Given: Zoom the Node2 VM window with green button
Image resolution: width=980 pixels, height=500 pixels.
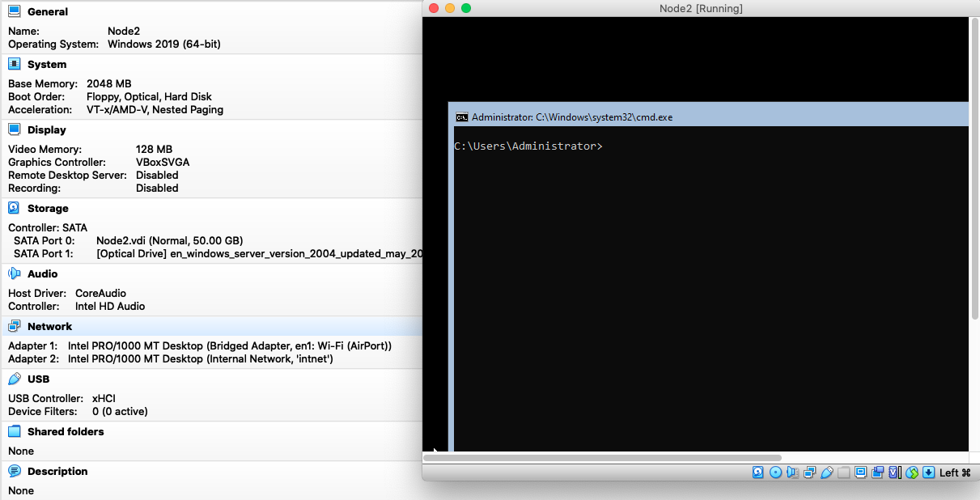Looking at the screenshot, I should [x=466, y=8].
